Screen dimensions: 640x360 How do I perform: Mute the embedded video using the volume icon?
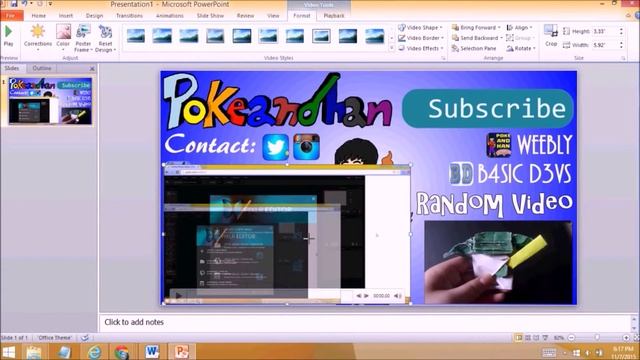397,296
